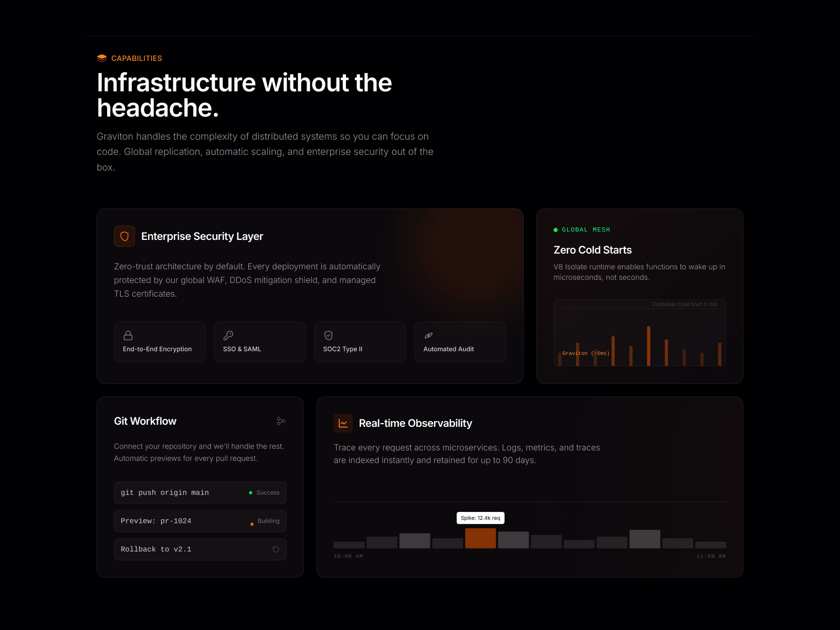Click the Rollback to v2.1 row

pyautogui.click(x=200, y=550)
